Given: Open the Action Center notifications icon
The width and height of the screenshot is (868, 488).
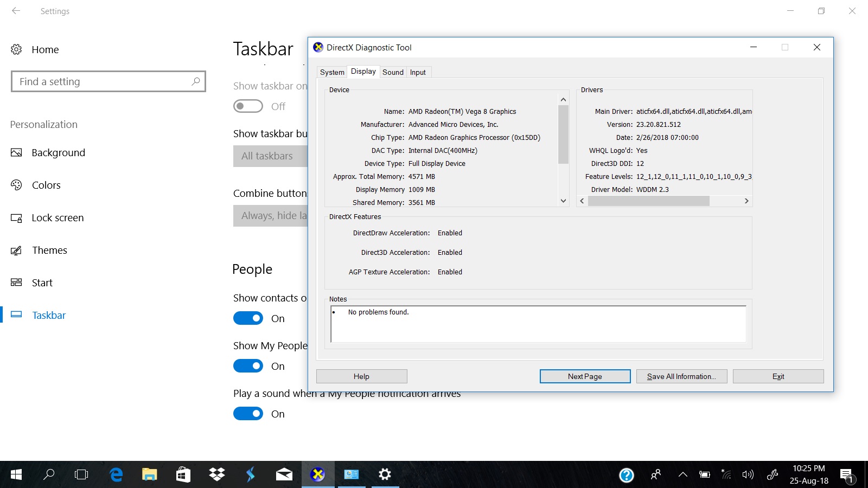Looking at the screenshot, I should (x=847, y=476).
